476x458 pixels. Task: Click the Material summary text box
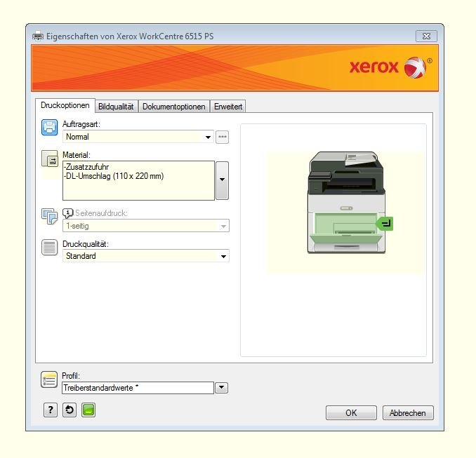[138, 180]
